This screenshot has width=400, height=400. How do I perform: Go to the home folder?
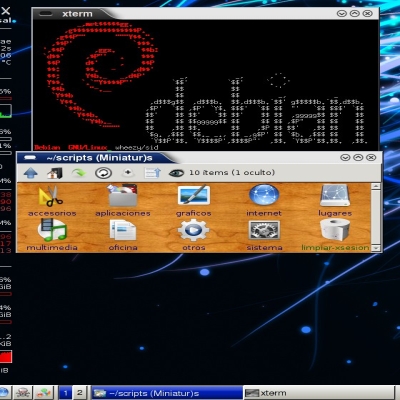[x=55, y=173]
